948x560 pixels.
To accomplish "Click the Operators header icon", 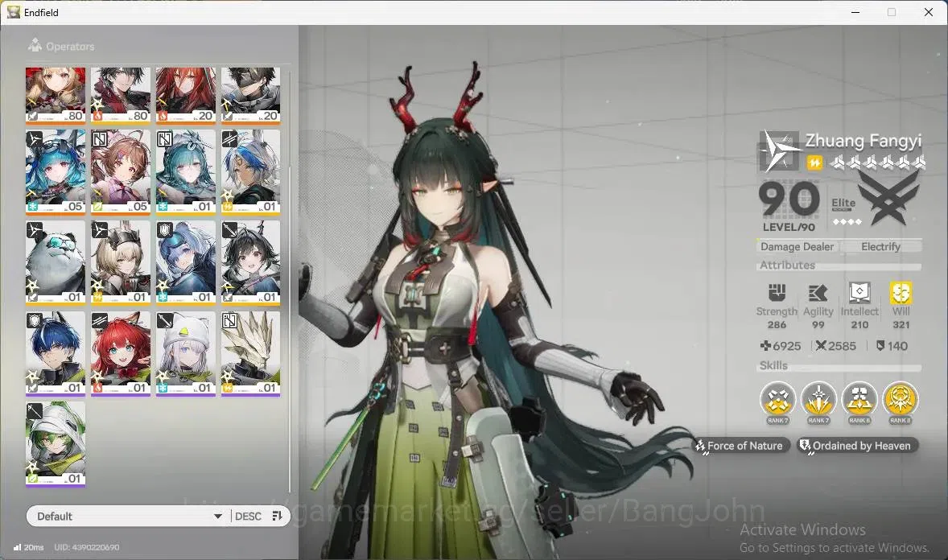I will tap(35, 45).
